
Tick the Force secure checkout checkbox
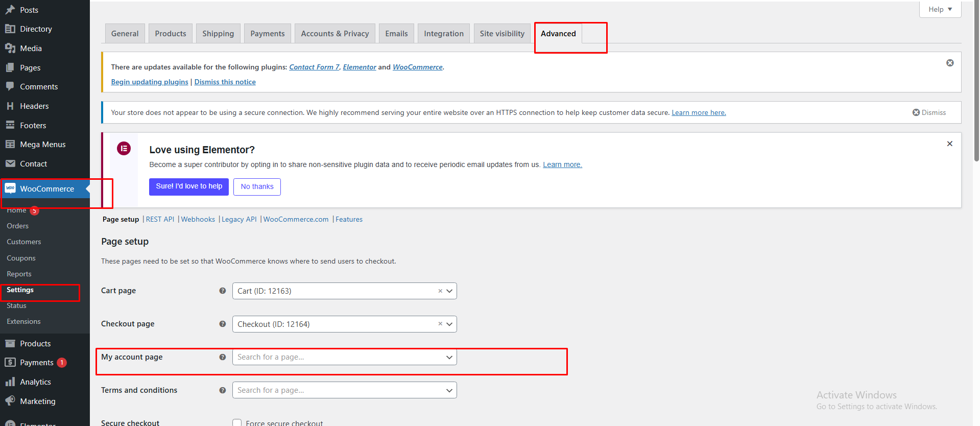click(x=237, y=423)
